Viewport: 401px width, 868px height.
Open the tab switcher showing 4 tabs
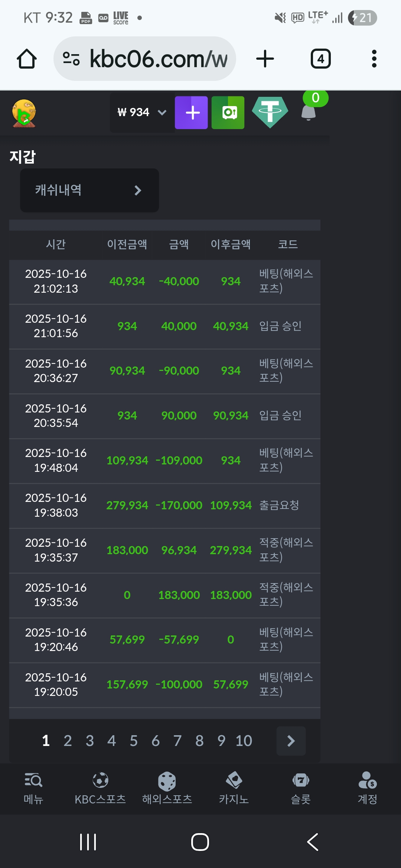[320, 59]
